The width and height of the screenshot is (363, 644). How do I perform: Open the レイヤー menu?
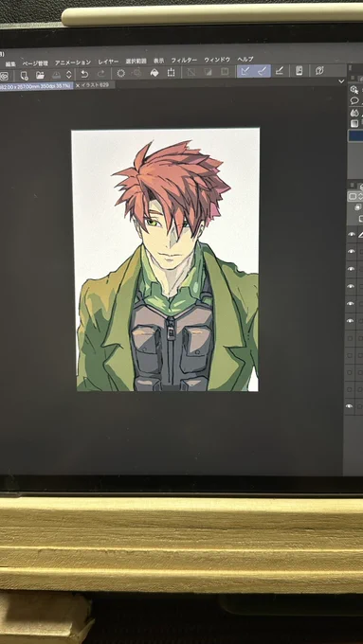108,62
